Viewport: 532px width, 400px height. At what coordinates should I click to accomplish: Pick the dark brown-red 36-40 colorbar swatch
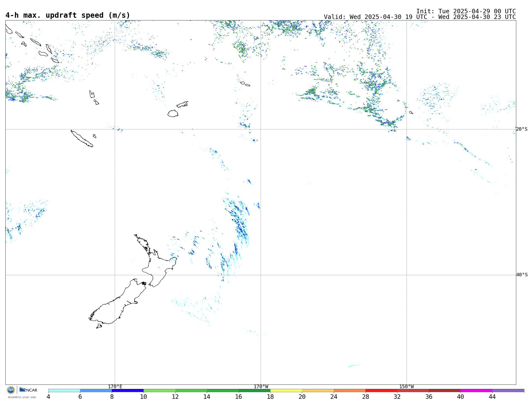pyautogui.click(x=445, y=391)
